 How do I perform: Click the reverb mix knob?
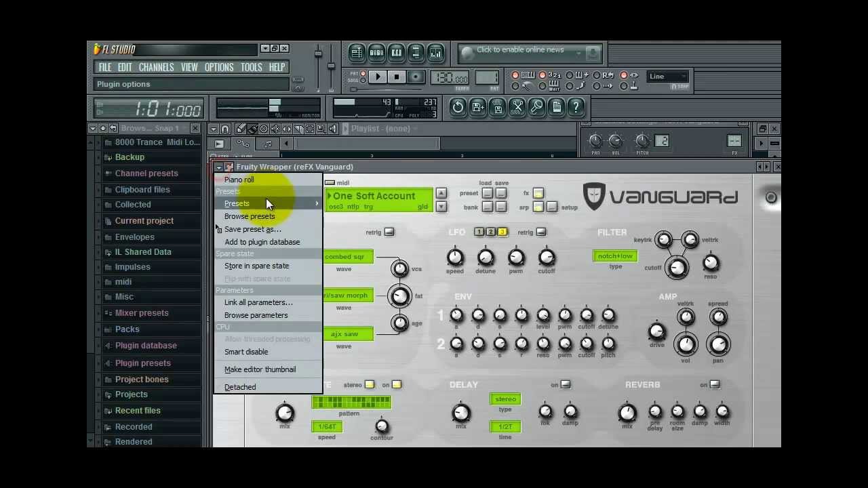tap(627, 412)
